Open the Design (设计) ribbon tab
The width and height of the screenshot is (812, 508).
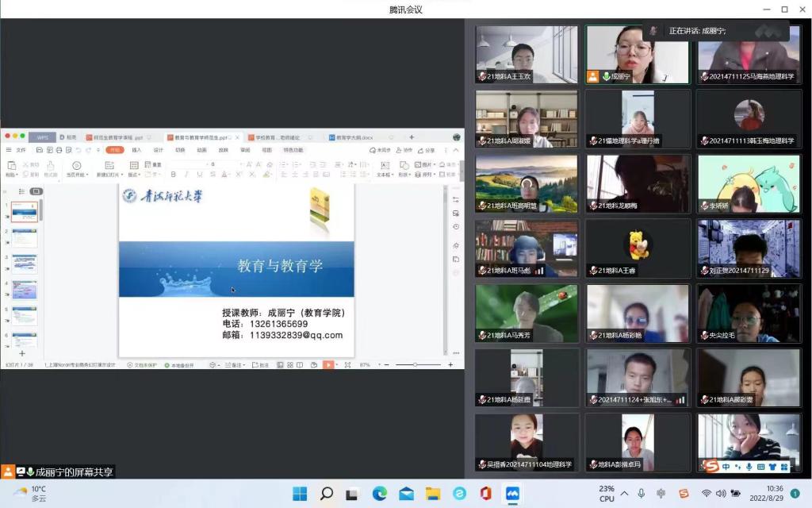[x=158, y=150]
